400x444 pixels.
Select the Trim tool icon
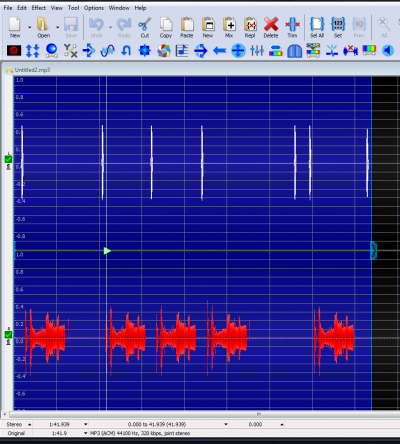(x=292, y=24)
